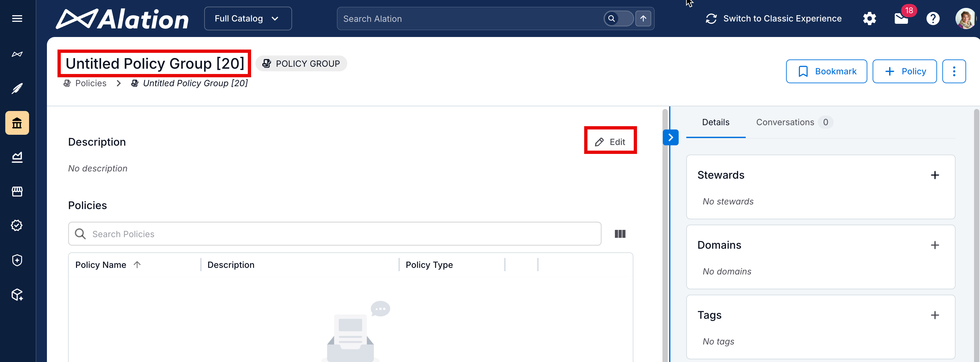Toggle the column visibility chooser icon
The height and width of the screenshot is (362, 980).
(620, 234)
